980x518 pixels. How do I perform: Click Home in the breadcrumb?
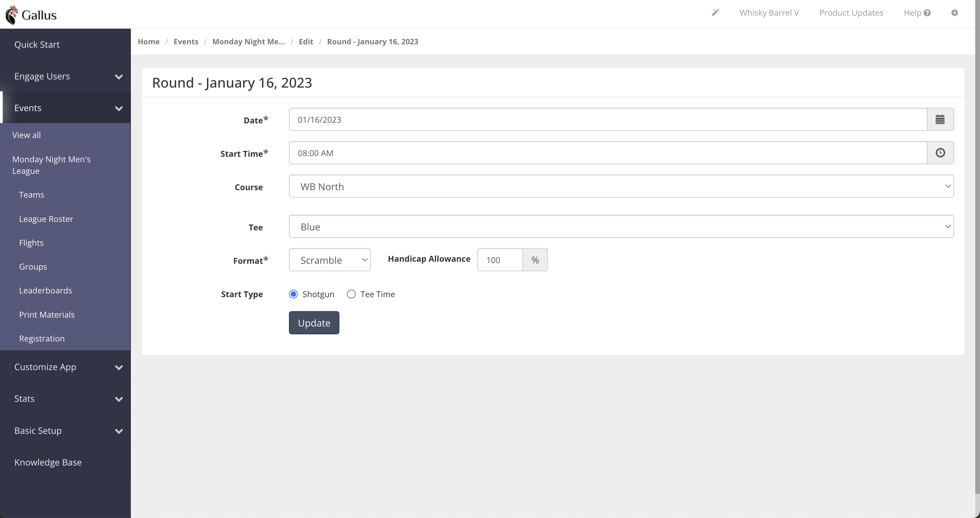(148, 42)
